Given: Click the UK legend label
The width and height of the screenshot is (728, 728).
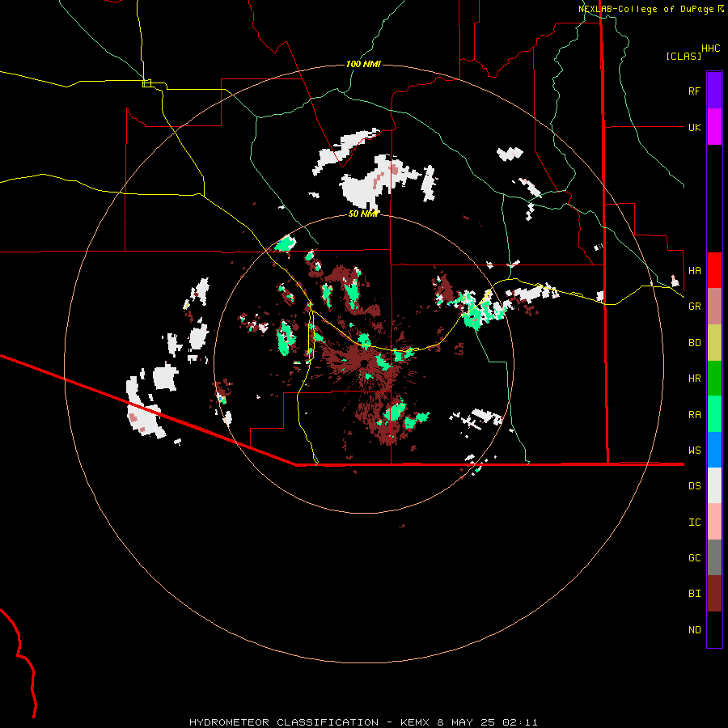Looking at the screenshot, I should click(x=694, y=127).
